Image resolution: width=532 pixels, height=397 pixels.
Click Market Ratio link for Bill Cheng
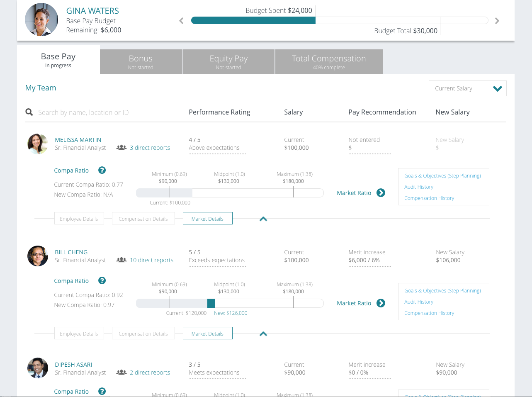click(x=354, y=303)
